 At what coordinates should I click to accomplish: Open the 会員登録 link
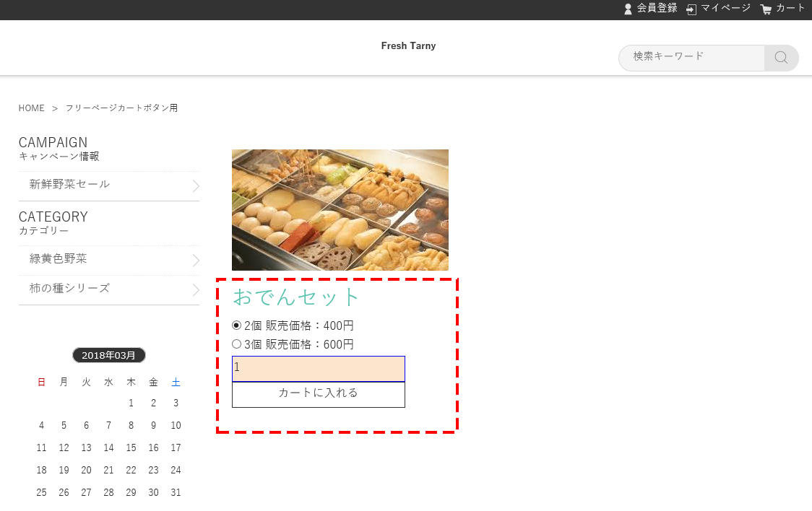pos(657,8)
